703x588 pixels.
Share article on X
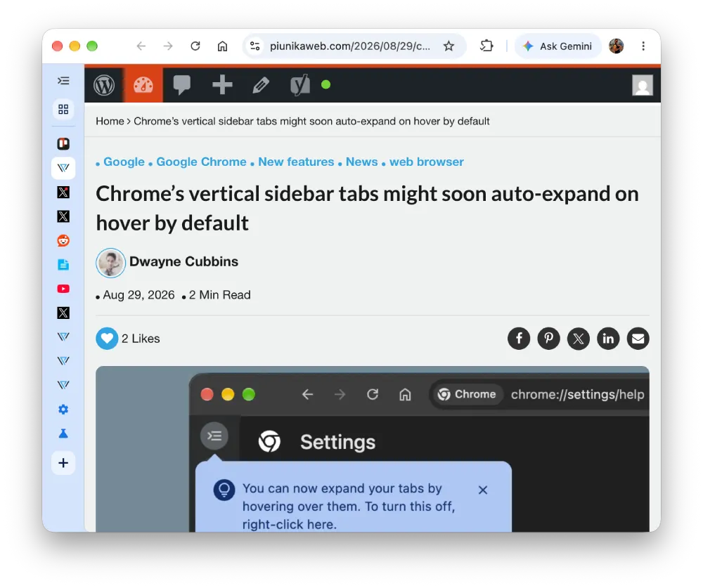[579, 339]
